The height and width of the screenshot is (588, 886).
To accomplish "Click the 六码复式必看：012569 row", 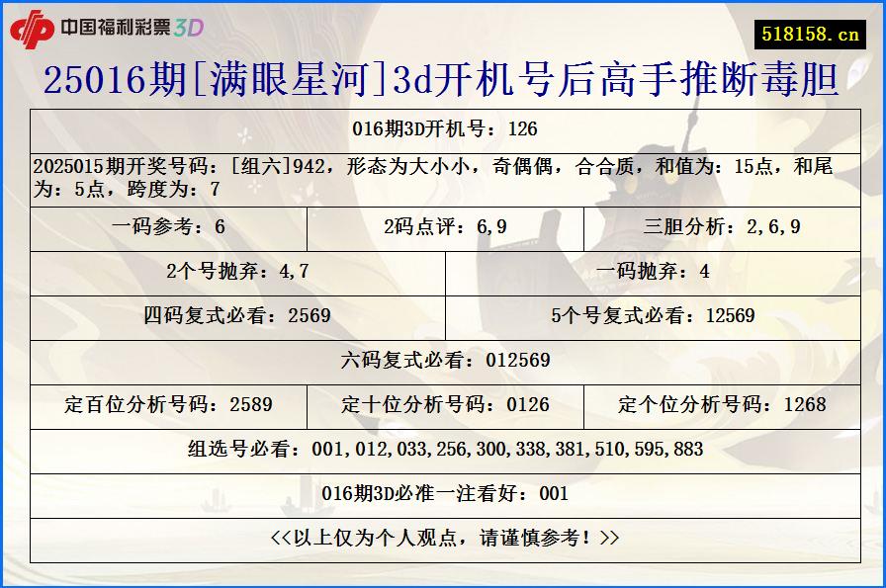I will [x=443, y=361].
